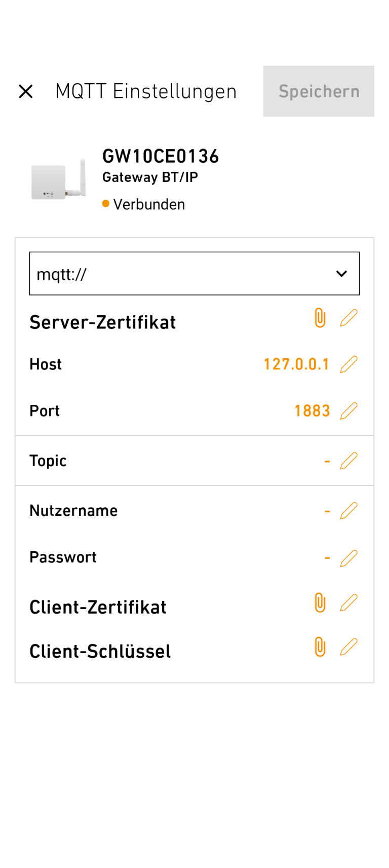
Task: Expand protocol list via chevron arrow
Action: [x=342, y=274]
